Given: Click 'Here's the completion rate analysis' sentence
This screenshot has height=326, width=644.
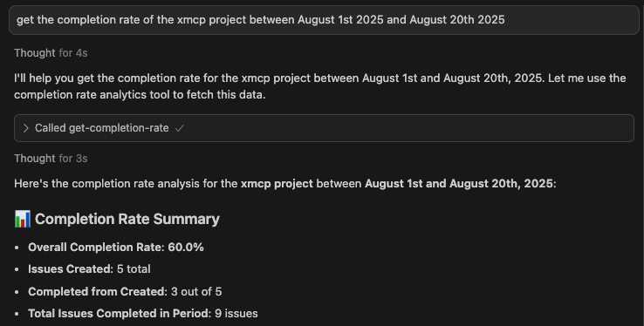Looking at the screenshot, I should click(x=285, y=184).
